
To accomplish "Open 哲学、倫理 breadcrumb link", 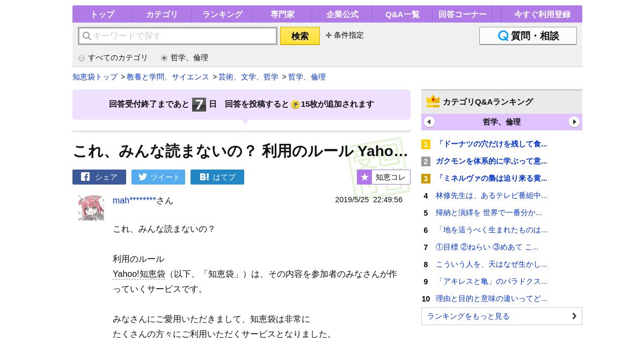I will [307, 77].
